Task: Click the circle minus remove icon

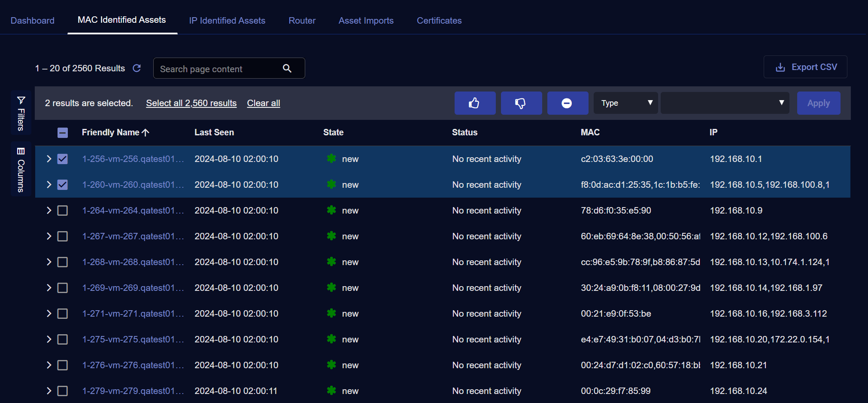Action: [x=567, y=103]
